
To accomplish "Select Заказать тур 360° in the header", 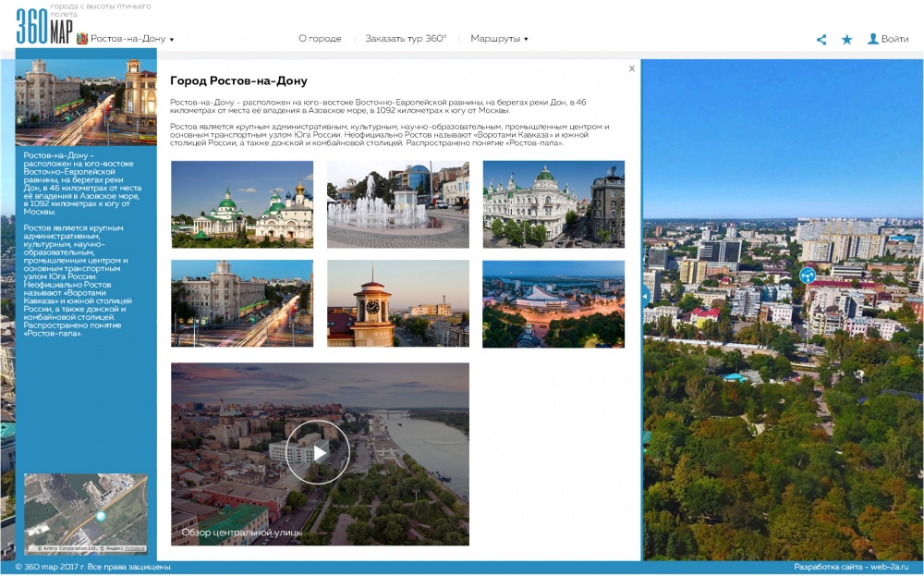I will click(406, 39).
